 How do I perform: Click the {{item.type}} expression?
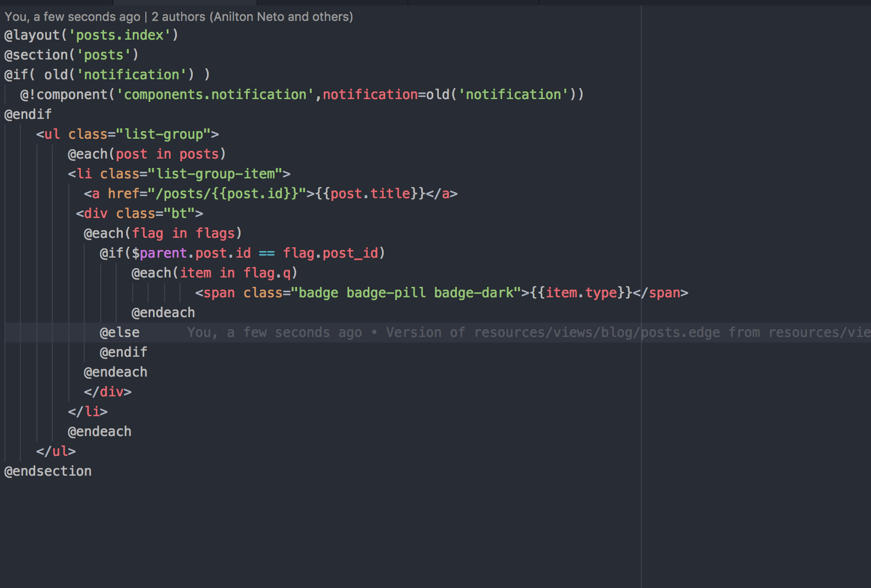581,293
